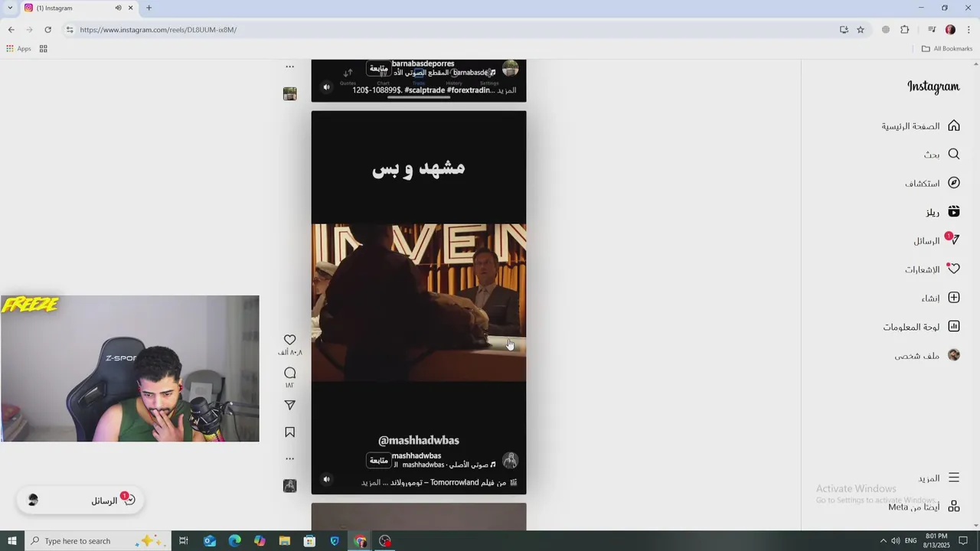Open Notifications heart icon in sidebar
Viewport: 980px width, 551px height.
coord(954,269)
